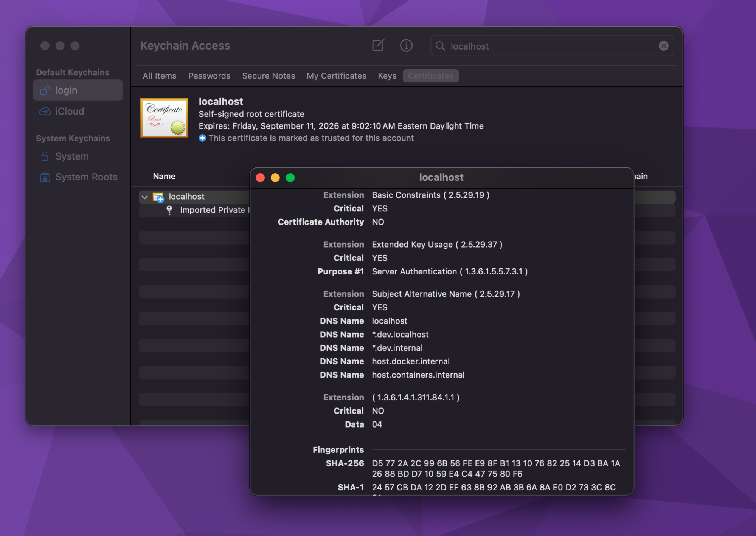
Task: Click Basic Constraints ( 2.5.29.19 ) value
Action: [430, 195]
